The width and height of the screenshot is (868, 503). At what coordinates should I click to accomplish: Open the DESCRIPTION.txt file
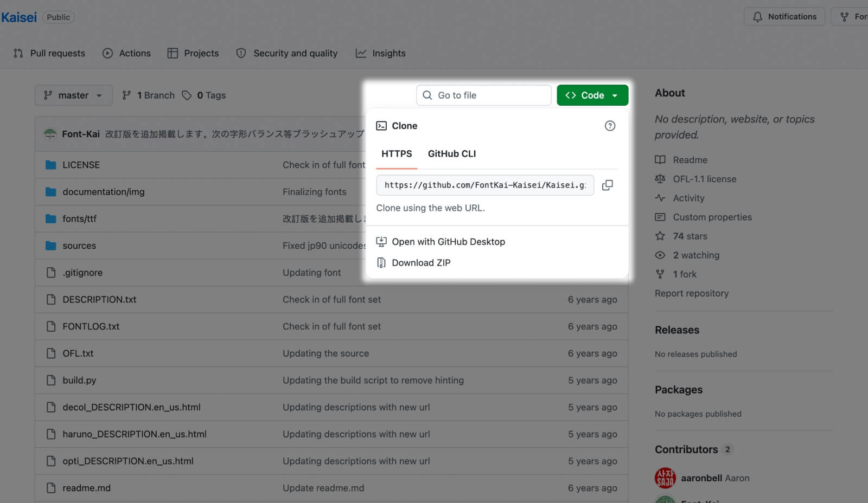point(99,300)
